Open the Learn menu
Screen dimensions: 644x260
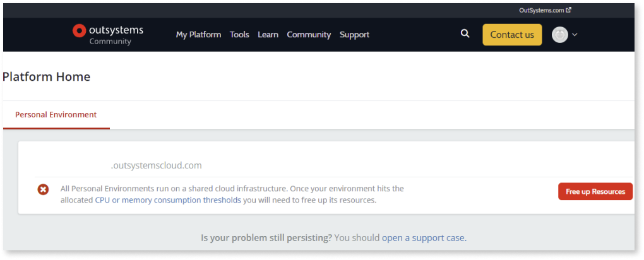268,35
